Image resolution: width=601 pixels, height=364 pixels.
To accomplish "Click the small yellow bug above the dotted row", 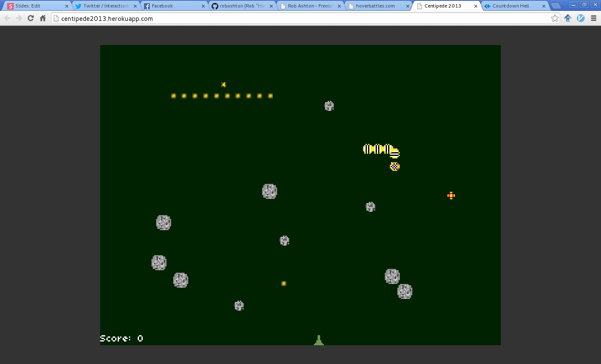I will [x=224, y=85].
